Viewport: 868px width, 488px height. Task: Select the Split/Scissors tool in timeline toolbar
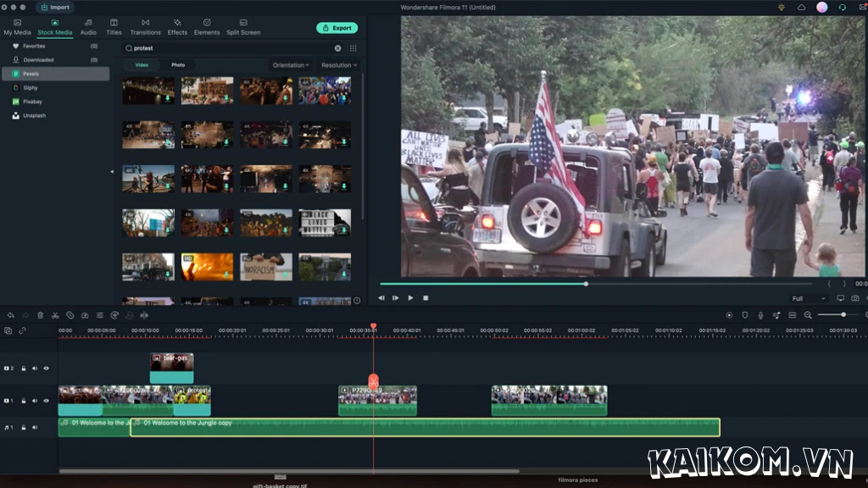point(55,314)
